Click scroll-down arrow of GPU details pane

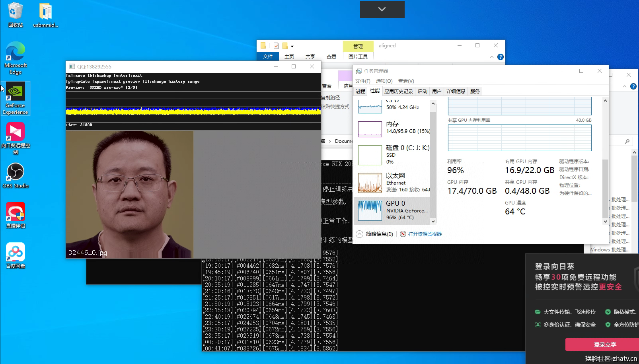click(x=605, y=222)
